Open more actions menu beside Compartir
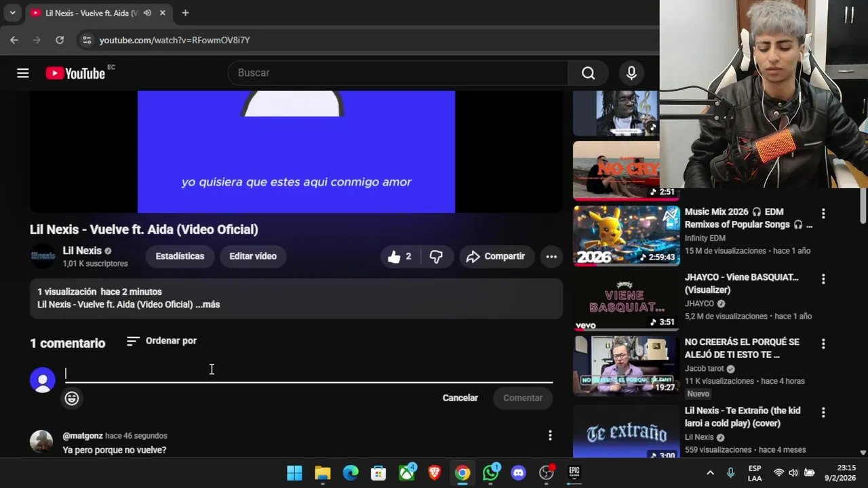Image resolution: width=868 pixels, height=488 pixels. [551, 256]
